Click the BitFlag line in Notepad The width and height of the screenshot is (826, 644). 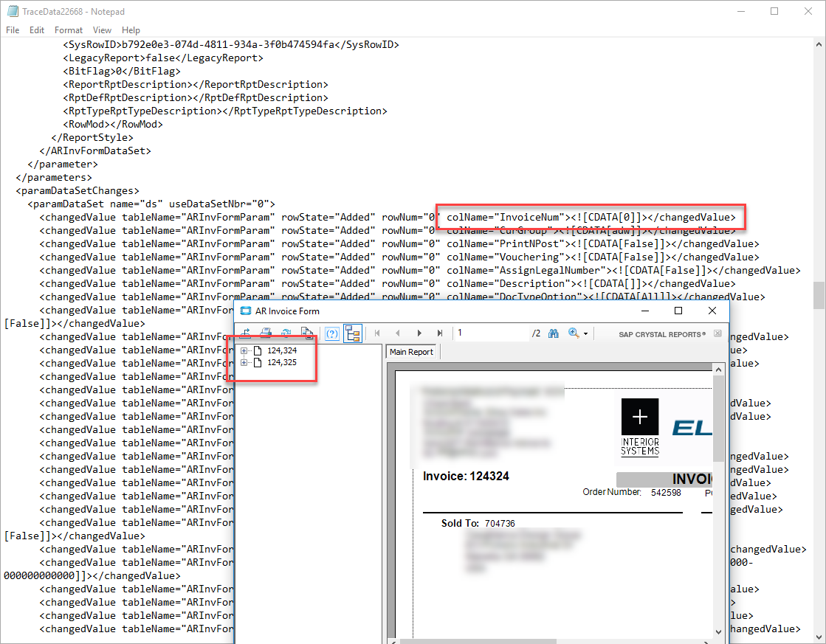(122, 71)
